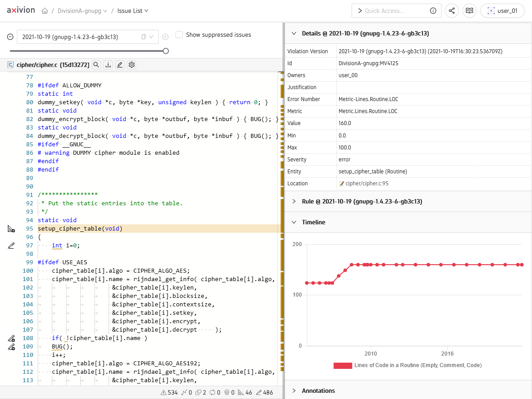The image size is (532, 399).
Task: Click the file name cipher/cipher.c (15d13272)
Action: (53, 65)
